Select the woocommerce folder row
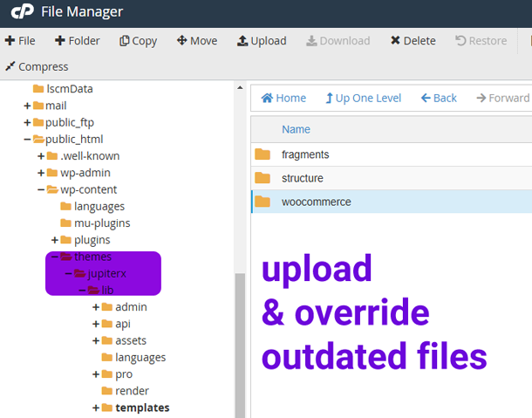 click(392, 202)
